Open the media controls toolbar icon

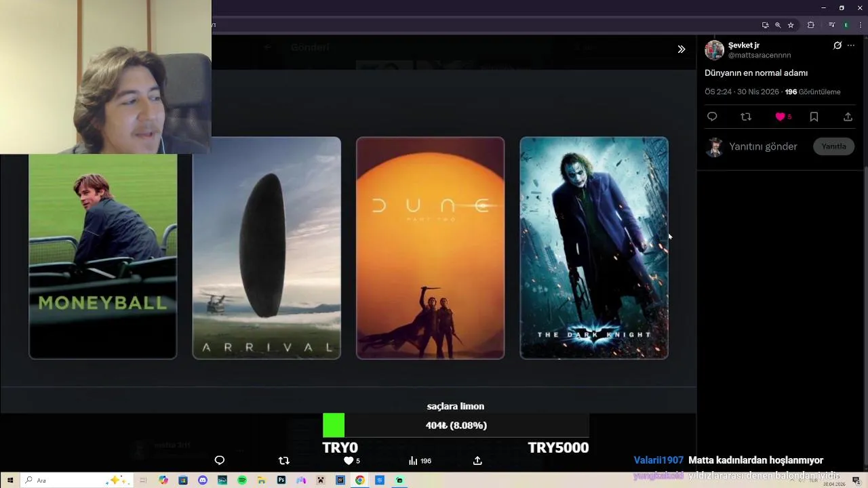(832, 25)
